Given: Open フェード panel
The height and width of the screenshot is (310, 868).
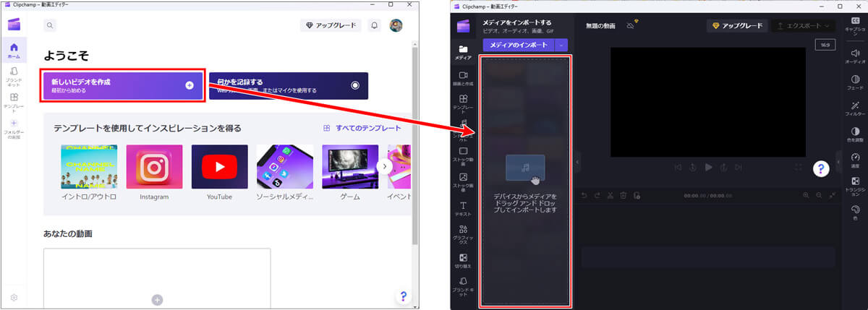Looking at the screenshot, I should pyautogui.click(x=856, y=82).
